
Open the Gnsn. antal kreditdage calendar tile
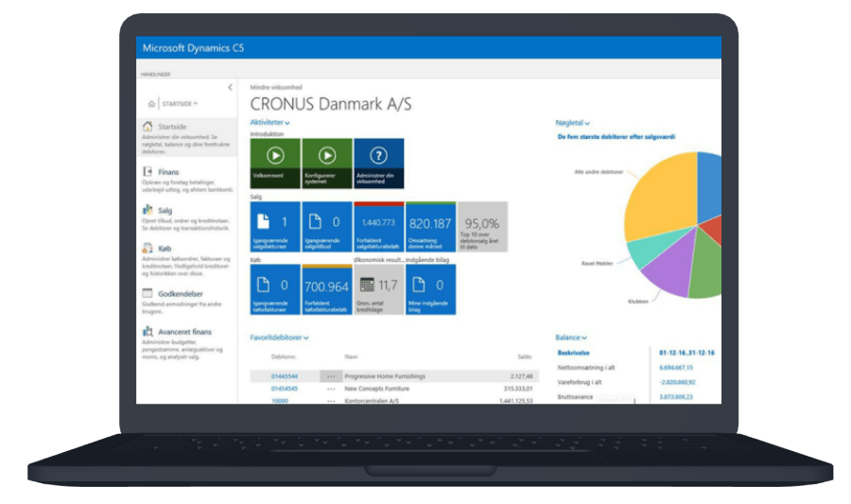pos(379,289)
